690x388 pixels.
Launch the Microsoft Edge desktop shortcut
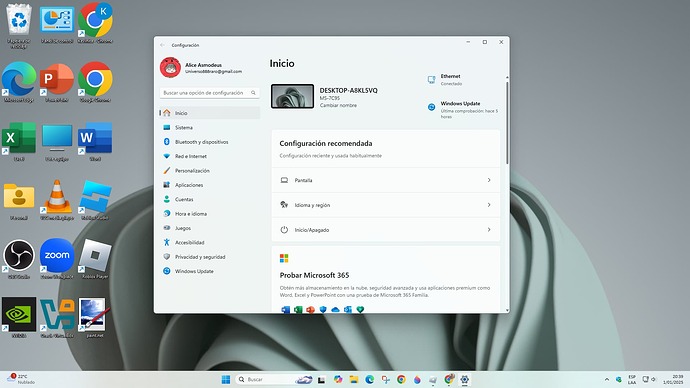[x=19, y=82]
